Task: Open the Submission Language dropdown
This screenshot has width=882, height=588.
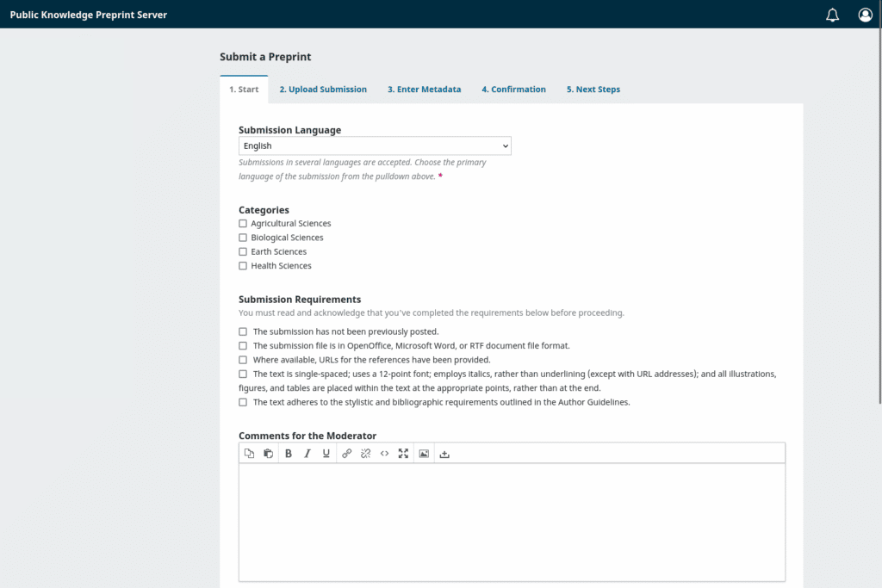Action: click(x=375, y=145)
